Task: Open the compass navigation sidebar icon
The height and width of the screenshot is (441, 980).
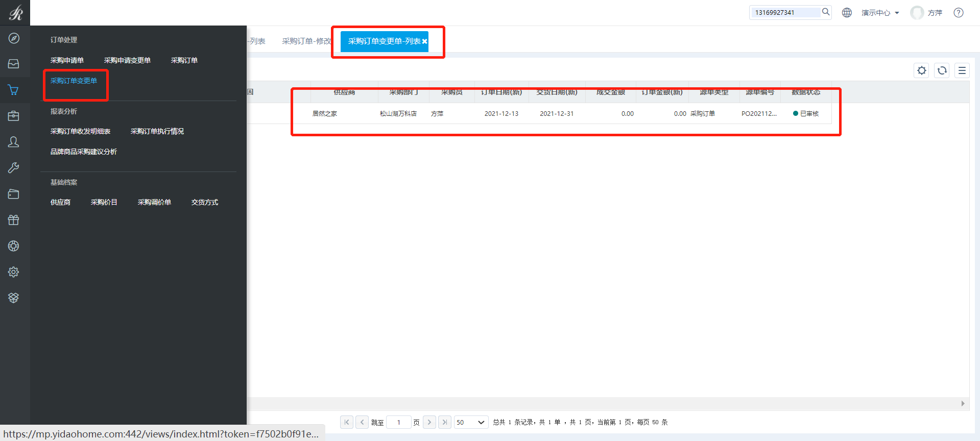Action: pyautogui.click(x=14, y=38)
